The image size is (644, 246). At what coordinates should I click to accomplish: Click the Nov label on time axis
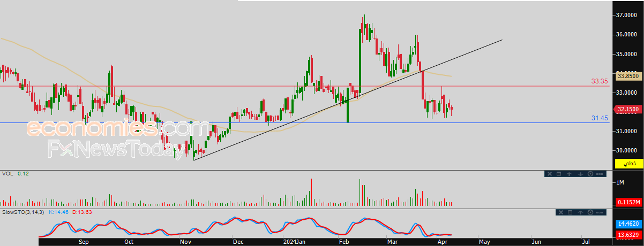pos(185,242)
